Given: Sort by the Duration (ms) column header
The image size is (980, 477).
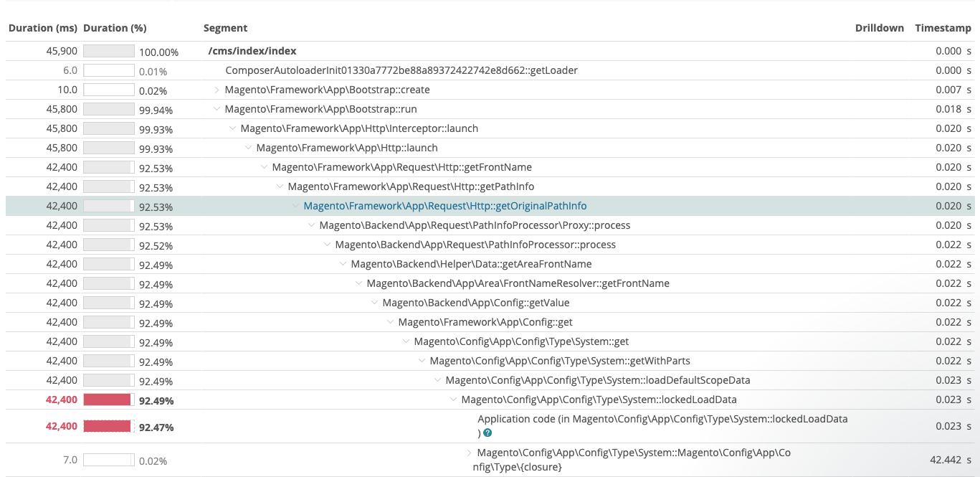Looking at the screenshot, I should pyautogui.click(x=43, y=28).
